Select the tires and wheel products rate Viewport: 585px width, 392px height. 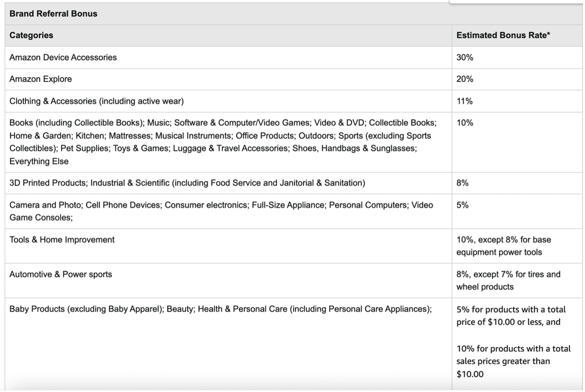click(x=508, y=280)
